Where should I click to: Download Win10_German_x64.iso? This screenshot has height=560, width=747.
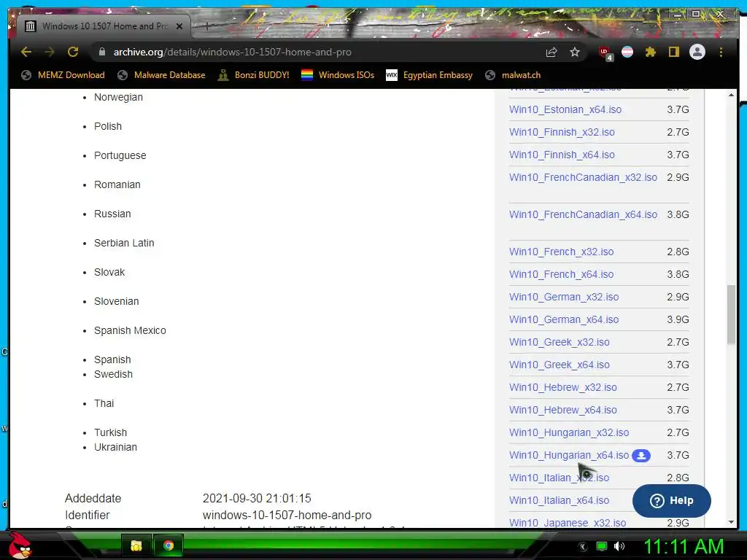tap(564, 319)
